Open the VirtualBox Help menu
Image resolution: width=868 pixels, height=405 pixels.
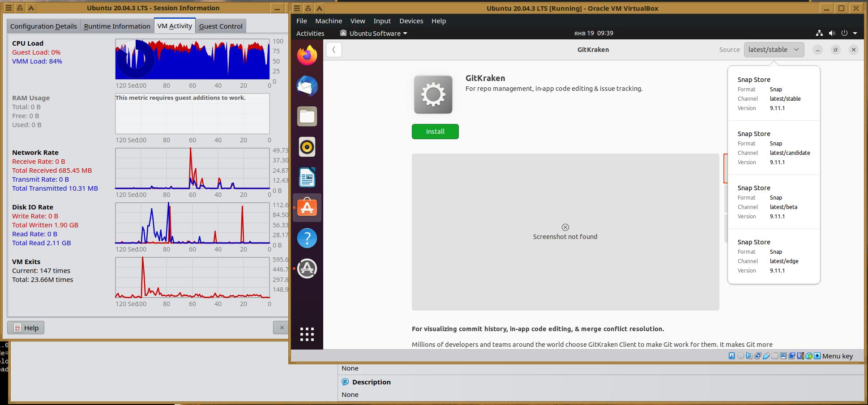point(439,21)
